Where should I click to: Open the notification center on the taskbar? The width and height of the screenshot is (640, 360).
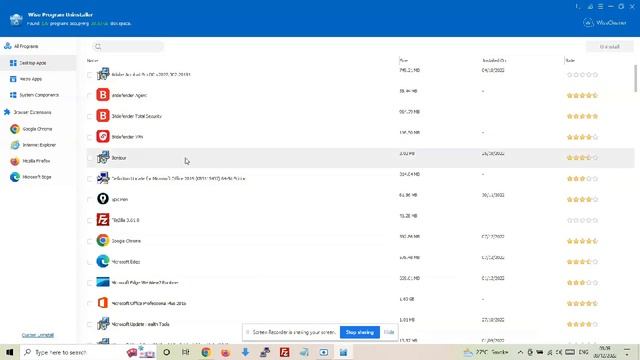click(627, 352)
